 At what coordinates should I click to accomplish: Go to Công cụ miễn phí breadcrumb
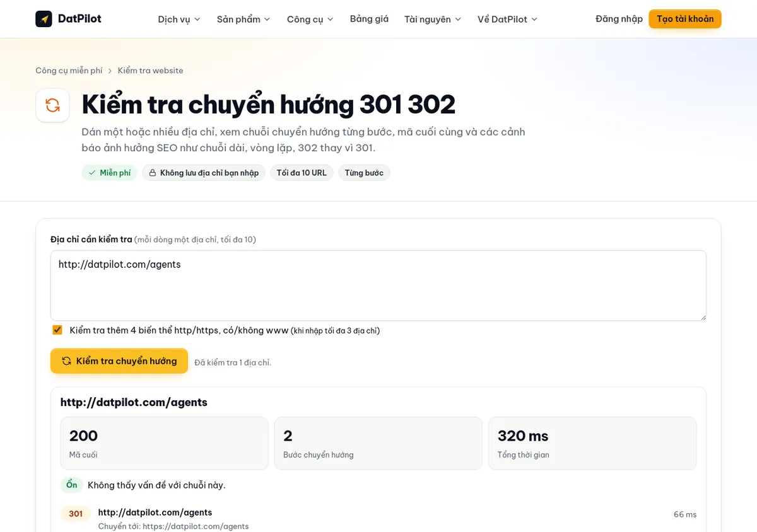[69, 71]
